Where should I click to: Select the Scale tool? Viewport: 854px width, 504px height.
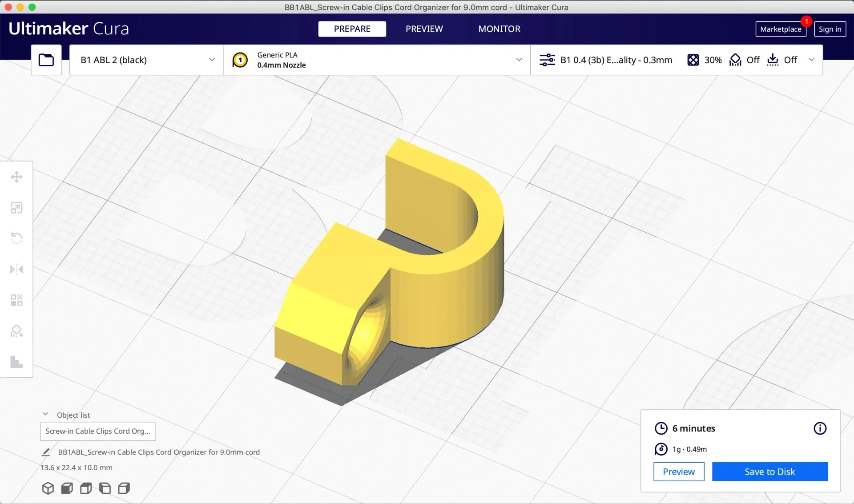click(x=16, y=208)
